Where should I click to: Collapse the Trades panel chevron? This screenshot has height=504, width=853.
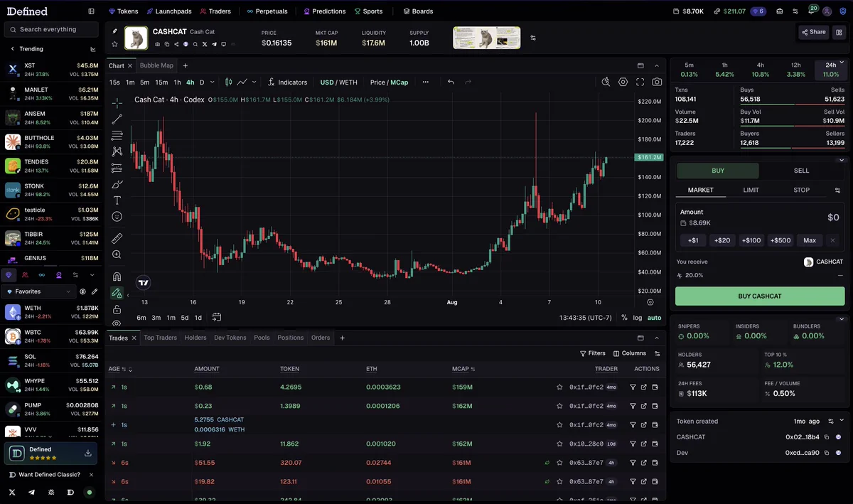coord(657,338)
